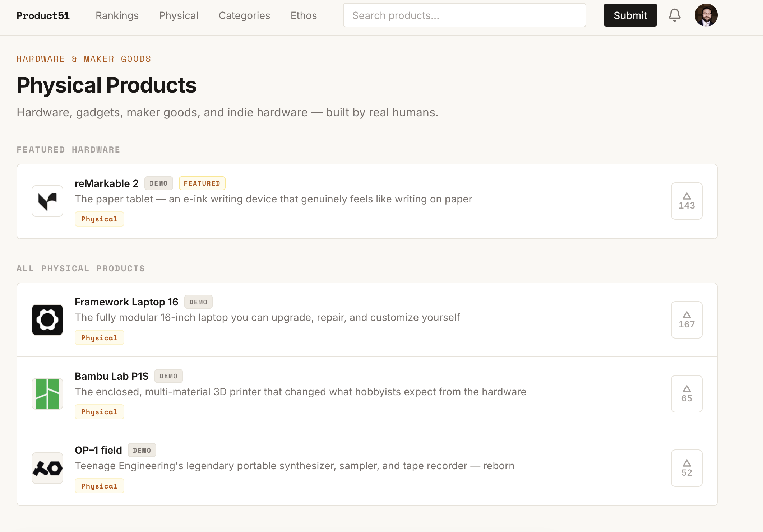Upvote Framework Laptop 16
Viewport: 763px width, 532px height.
tap(686, 320)
